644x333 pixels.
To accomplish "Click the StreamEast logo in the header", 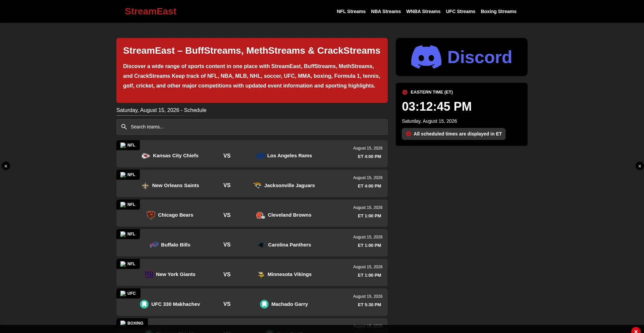I will coord(150,11).
